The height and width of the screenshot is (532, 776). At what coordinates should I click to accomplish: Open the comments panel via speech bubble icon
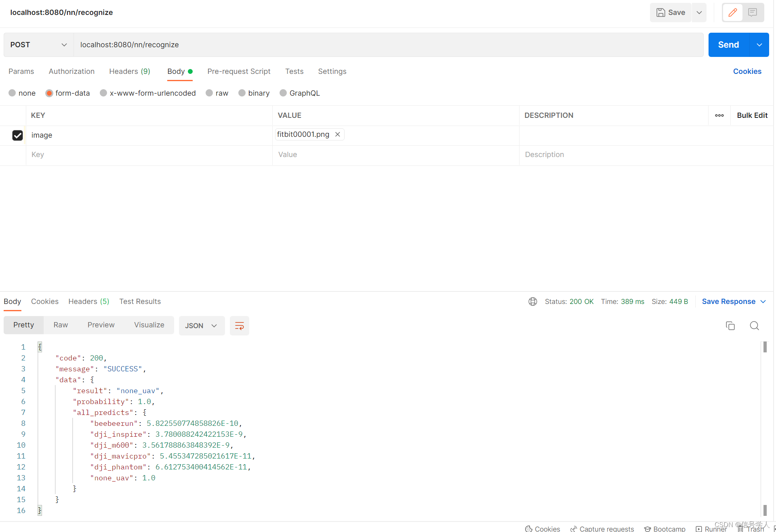pyautogui.click(x=752, y=13)
